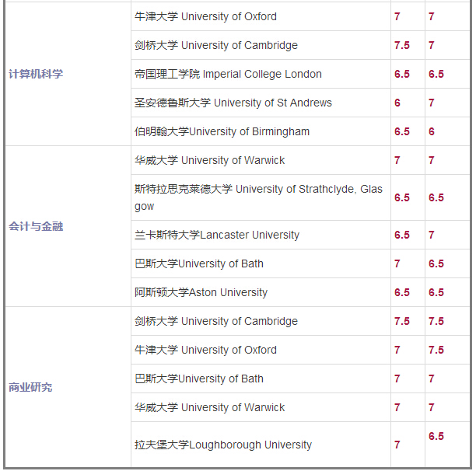
Task: Click 帝国理工学院 Imperial College London
Action: (x=228, y=74)
